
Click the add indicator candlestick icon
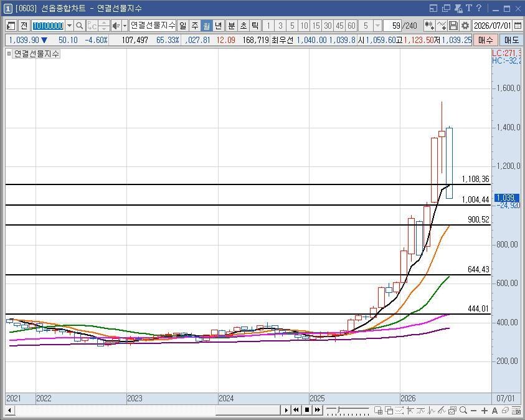click(x=429, y=26)
